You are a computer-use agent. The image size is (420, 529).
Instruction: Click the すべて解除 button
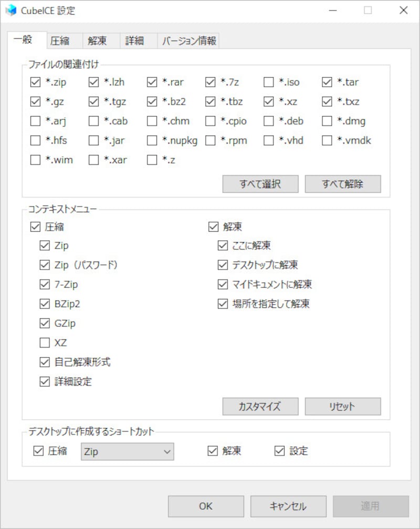point(342,184)
